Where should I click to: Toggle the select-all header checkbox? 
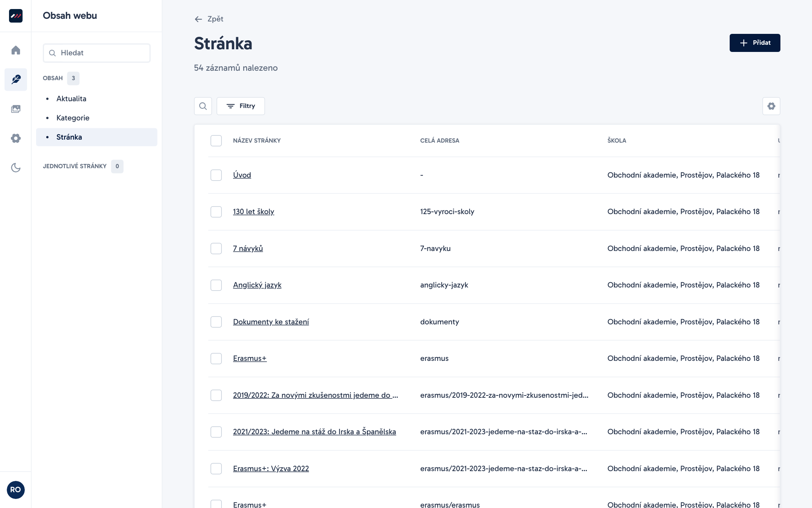(216, 141)
